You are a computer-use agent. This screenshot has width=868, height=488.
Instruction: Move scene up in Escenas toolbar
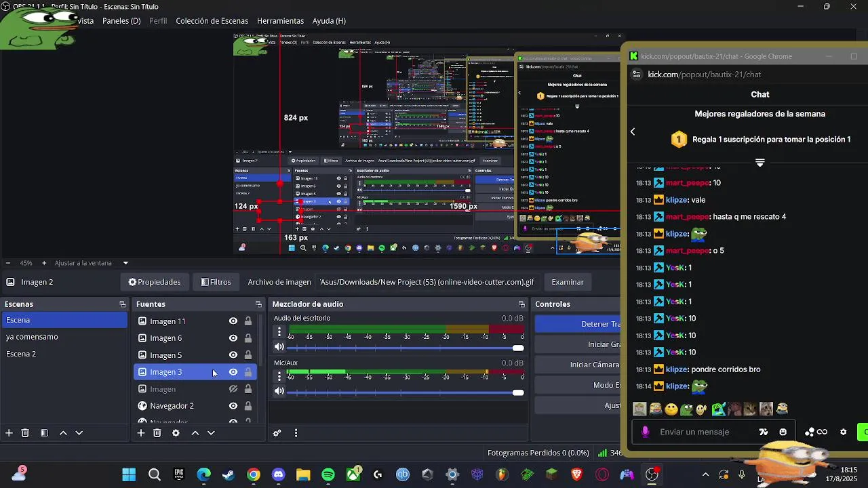[x=63, y=433]
